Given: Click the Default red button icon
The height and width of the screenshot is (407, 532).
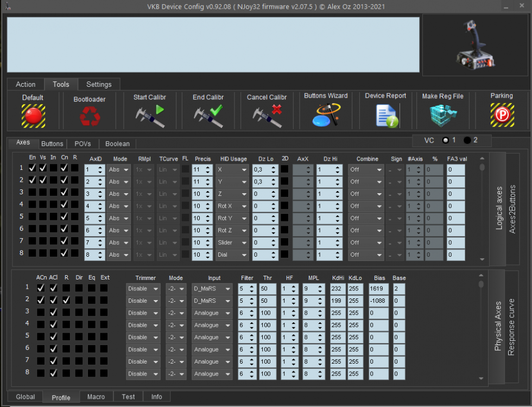Looking at the screenshot, I should click(x=33, y=116).
